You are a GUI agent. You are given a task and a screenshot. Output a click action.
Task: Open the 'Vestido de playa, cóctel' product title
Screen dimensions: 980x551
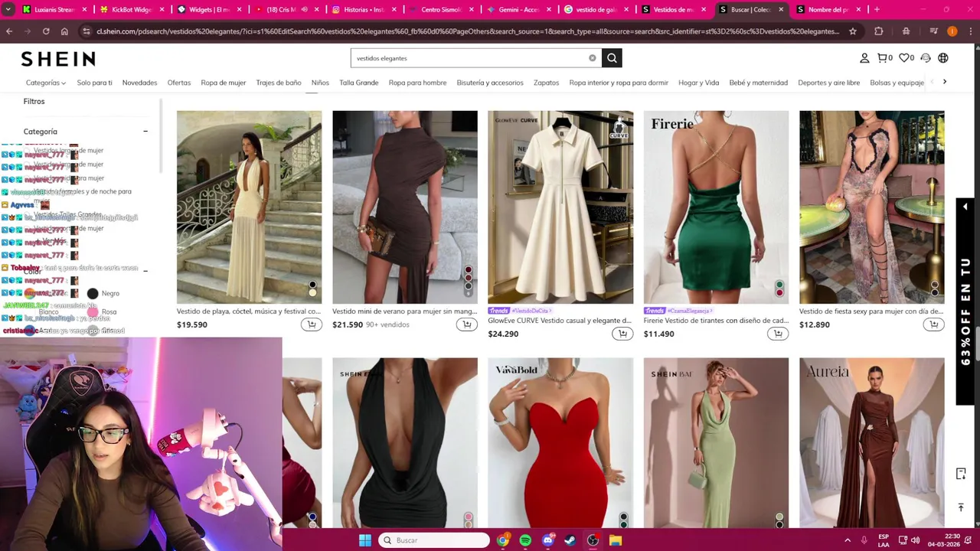point(249,311)
